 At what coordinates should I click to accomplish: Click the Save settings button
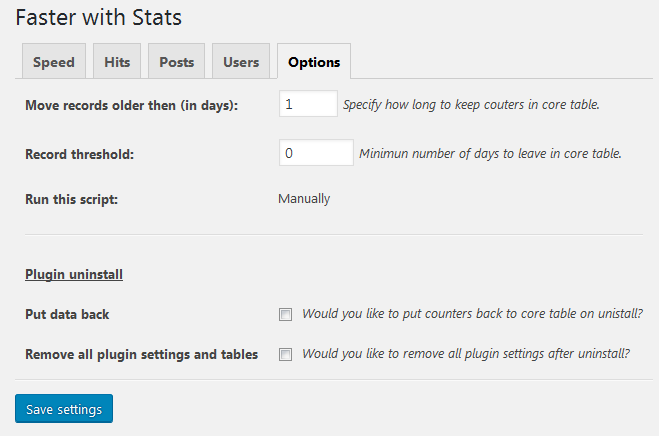pos(64,409)
